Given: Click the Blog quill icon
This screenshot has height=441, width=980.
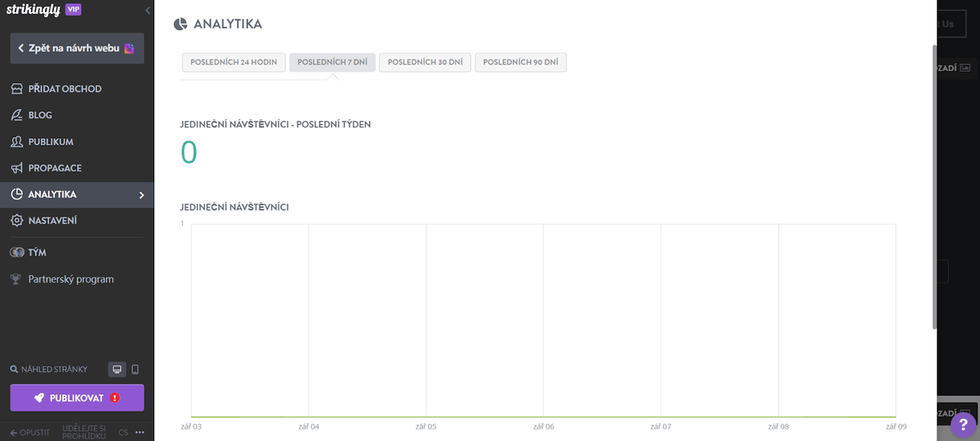Looking at the screenshot, I should [x=16, y=115].
